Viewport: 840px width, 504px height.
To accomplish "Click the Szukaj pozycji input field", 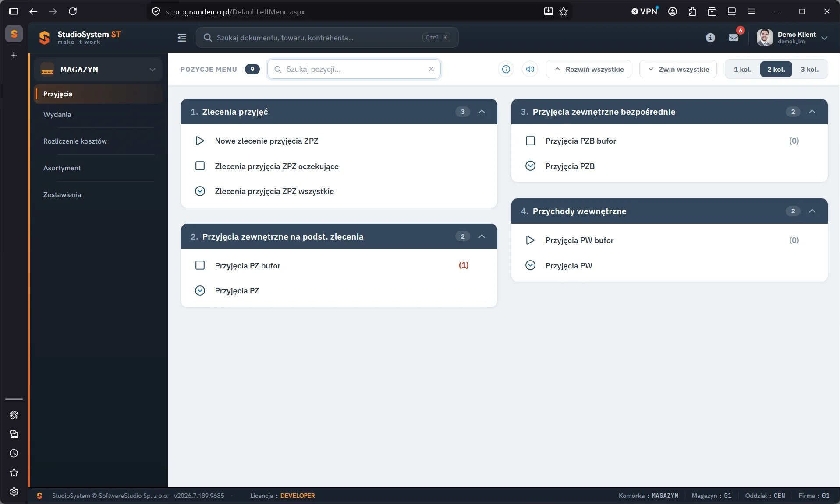I will pos(354,69).
